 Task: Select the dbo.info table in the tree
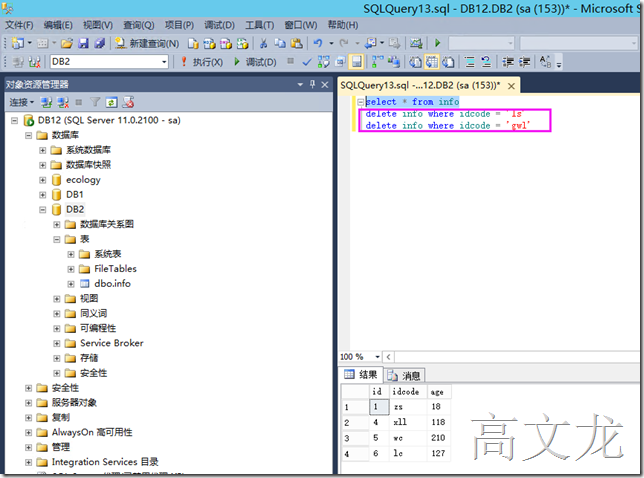point(112,283)
